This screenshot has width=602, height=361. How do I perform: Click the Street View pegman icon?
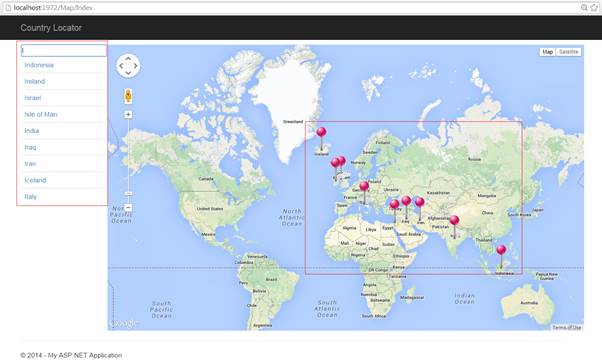tap(128, 96)
